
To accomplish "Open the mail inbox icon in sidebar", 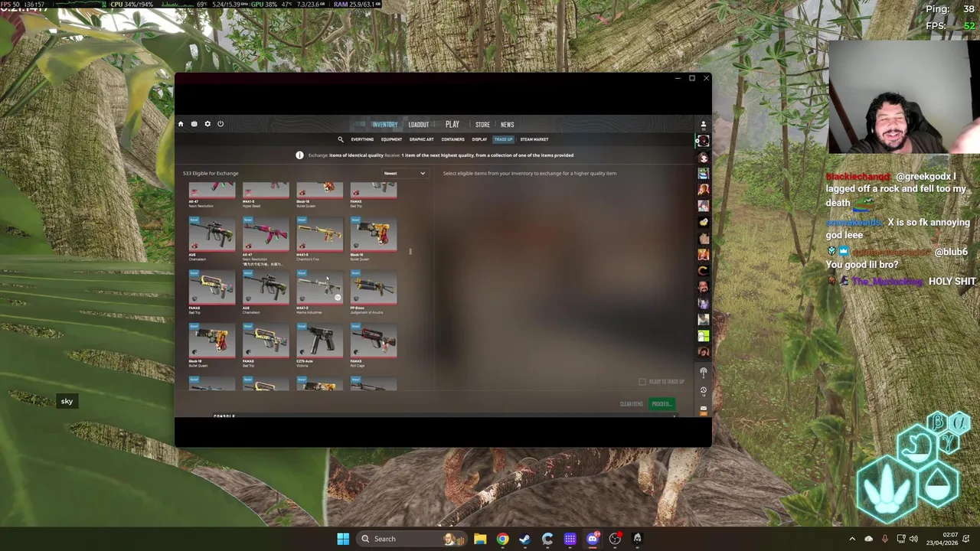I will (x=704, y=408).
